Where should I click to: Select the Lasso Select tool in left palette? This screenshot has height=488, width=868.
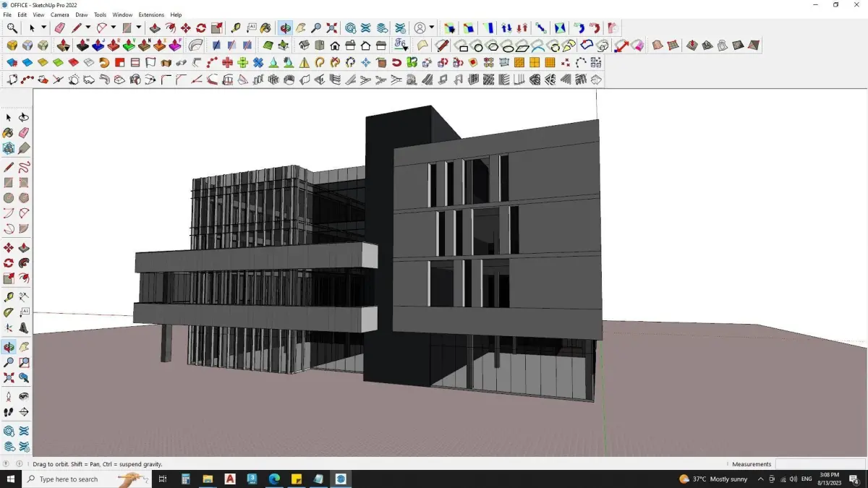(x=24, y=117)
